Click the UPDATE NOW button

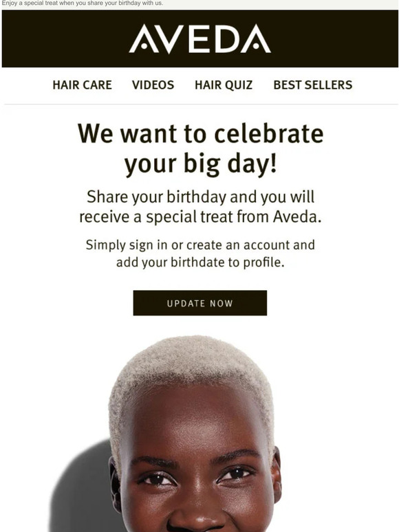coord(200,303)
